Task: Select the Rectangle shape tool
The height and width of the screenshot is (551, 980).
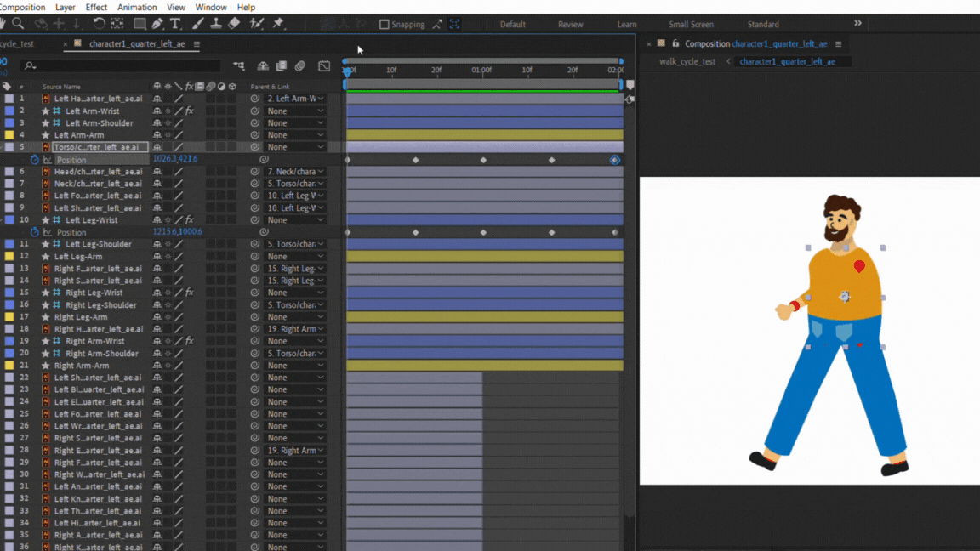Action: point(140,24)
